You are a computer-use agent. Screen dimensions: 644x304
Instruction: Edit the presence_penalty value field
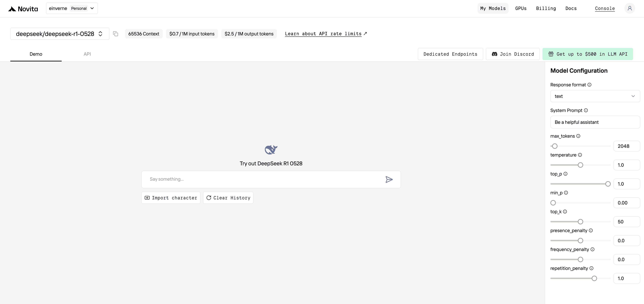pos(626,241)
